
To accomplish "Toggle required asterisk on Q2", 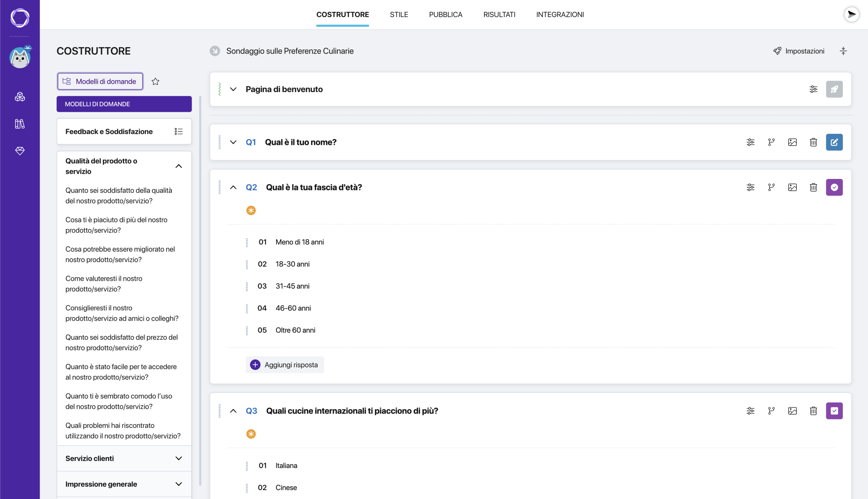I will pyautogui.click(x=251, y=210).
